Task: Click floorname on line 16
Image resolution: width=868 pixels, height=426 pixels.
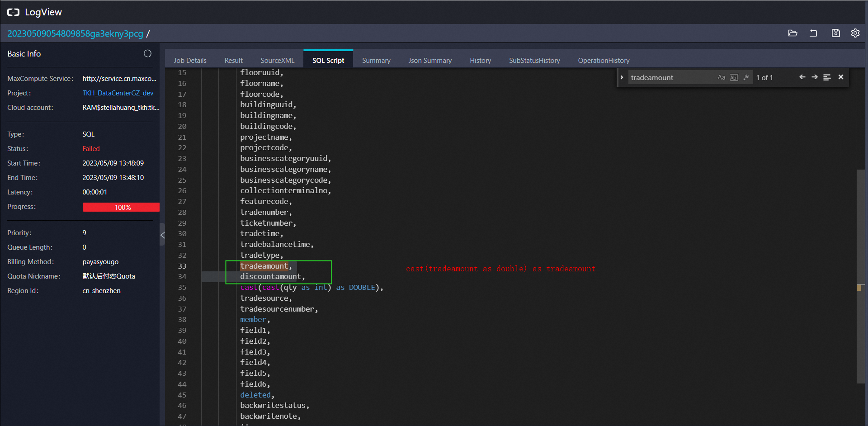Action: point(259,83)
